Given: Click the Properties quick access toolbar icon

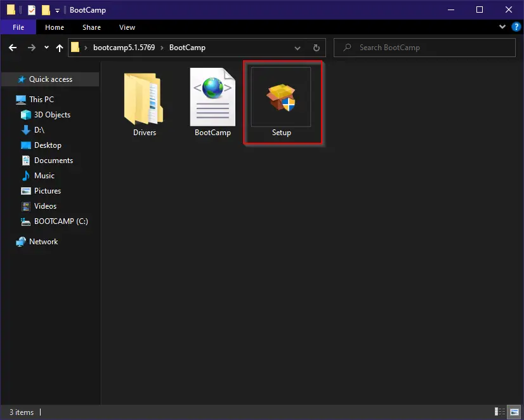Looking at the screenshot, I should [32, 10].
